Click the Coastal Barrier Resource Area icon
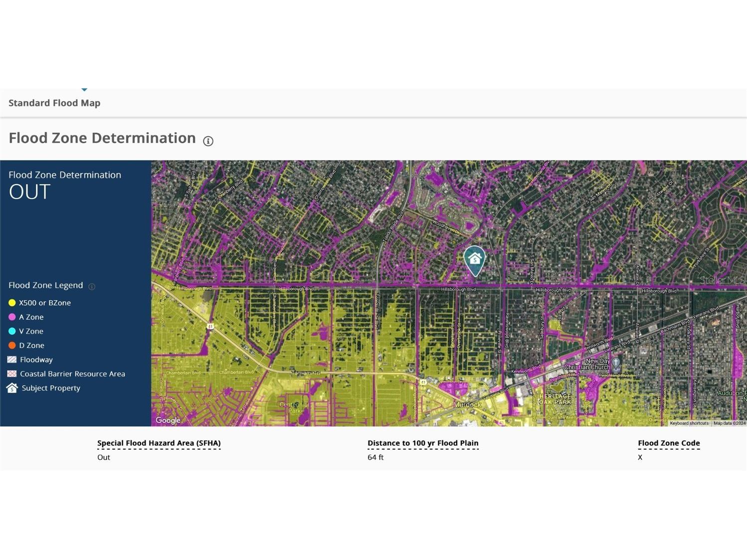747x560 pixels. point(11,373)
